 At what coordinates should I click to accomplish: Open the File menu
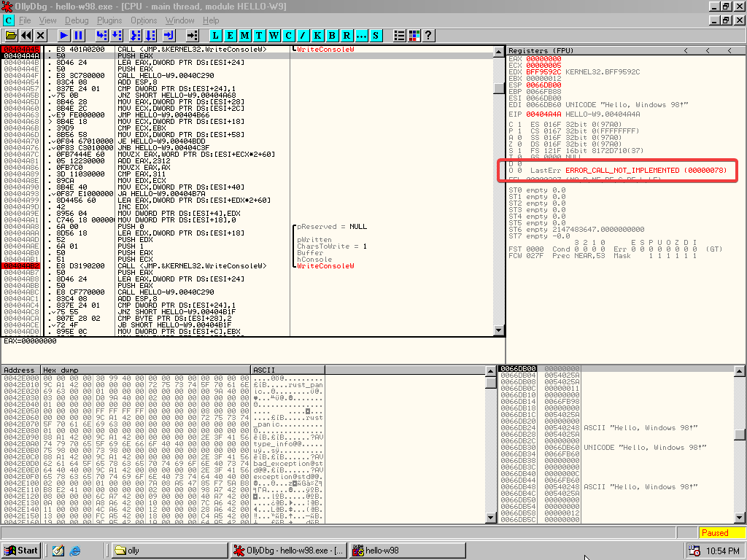tap(25, 20)
